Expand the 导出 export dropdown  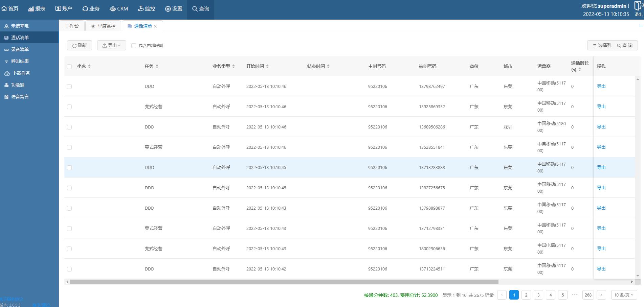click(112, 45)
